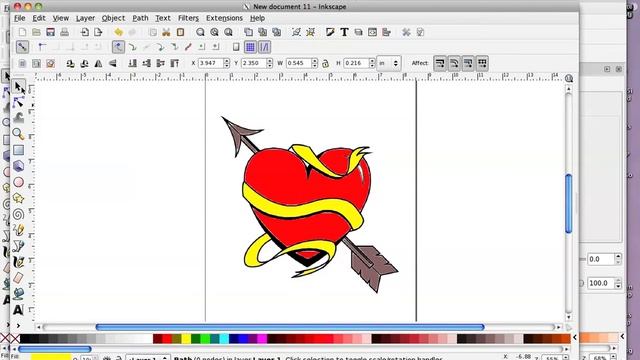Toggle scale rounded corners affect option
Screen dimensions: 640x360
click(454, 63)
